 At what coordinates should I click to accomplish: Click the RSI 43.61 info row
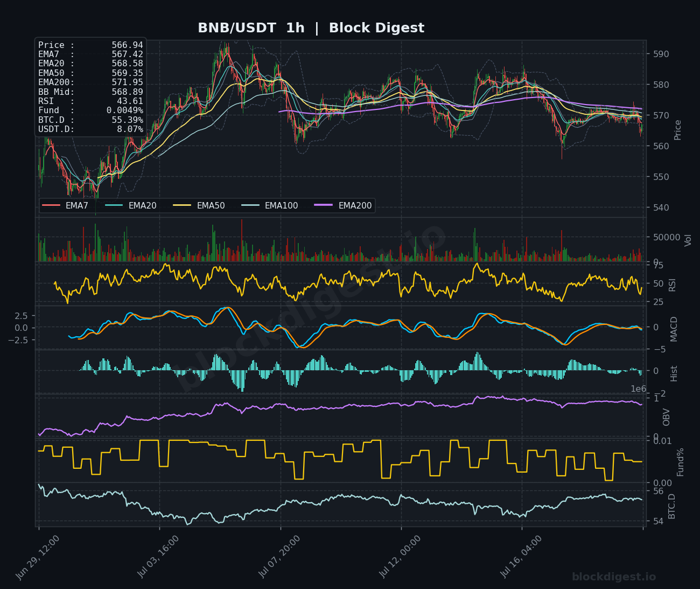tap(90, 101)
